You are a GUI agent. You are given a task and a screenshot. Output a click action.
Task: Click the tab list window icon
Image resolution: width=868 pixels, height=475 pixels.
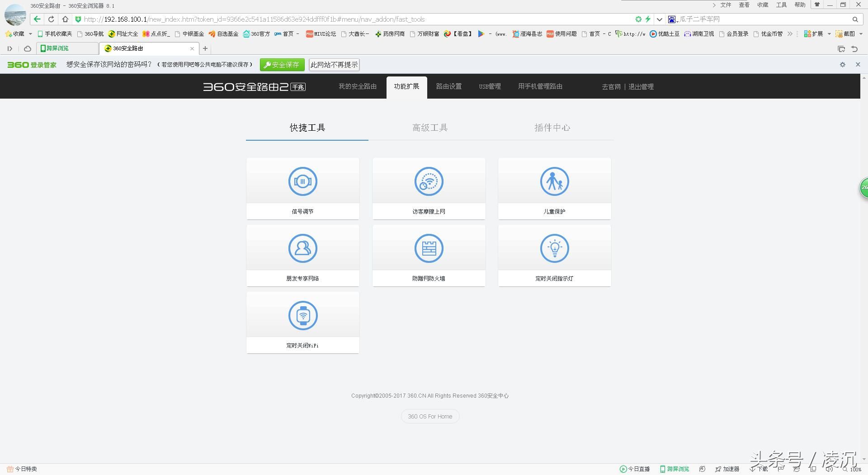(x=841, y=49)
